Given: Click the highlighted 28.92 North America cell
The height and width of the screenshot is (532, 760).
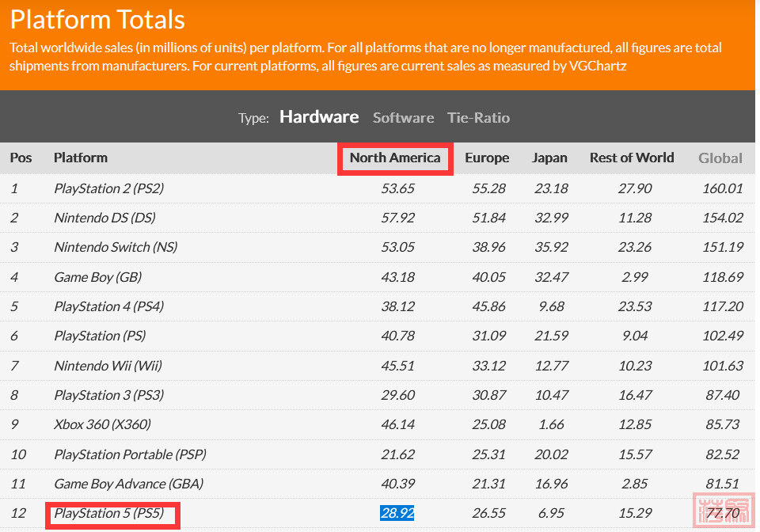Looking at the screenshot, I should (397, 514).
